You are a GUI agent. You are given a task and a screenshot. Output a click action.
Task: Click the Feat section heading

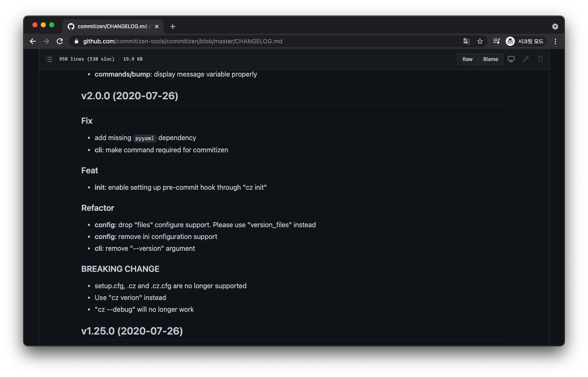pos(90,171)
